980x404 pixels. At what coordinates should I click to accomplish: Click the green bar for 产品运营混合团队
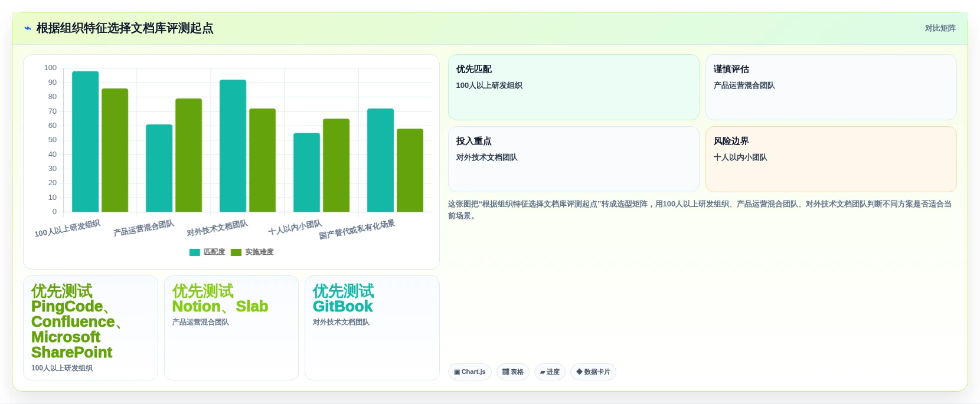(189, 155)
